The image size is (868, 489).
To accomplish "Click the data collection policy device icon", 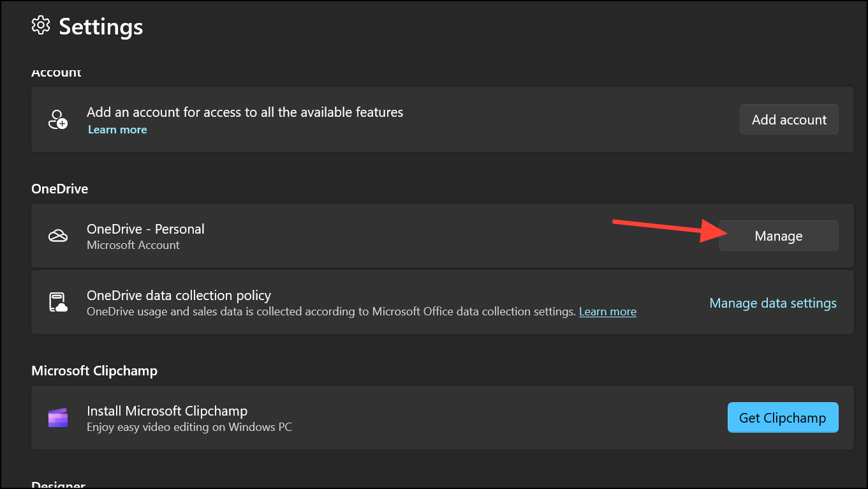I will tap(58, 303).
